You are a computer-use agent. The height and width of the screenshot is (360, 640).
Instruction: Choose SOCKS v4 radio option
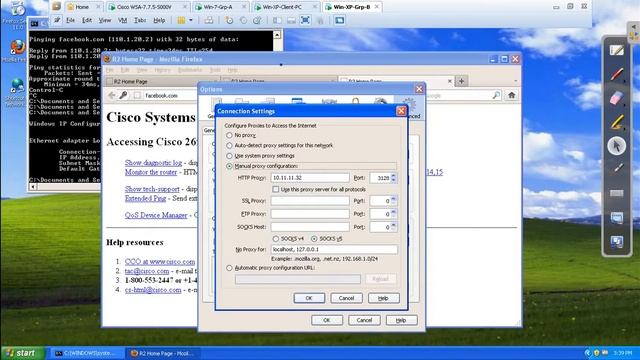(276, 239)
